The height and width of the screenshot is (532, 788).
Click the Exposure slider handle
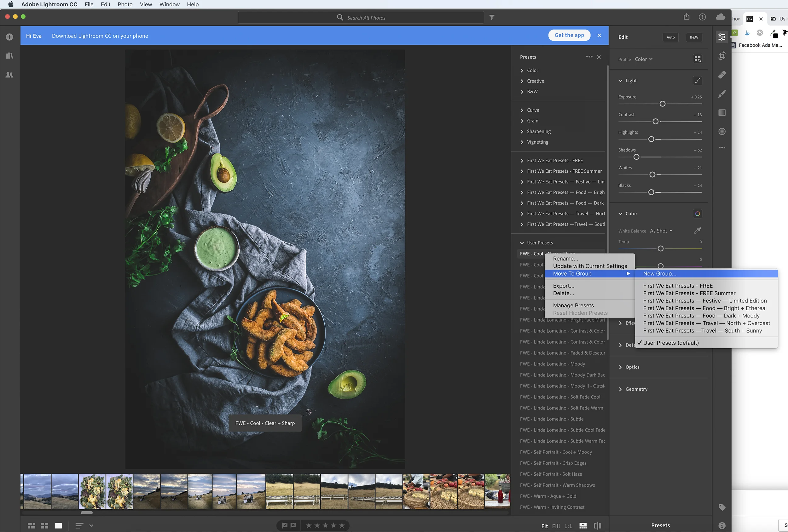662,104
